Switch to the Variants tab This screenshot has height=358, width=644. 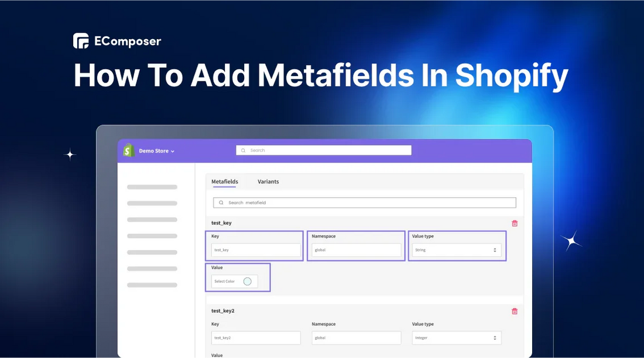click(268, 182)
